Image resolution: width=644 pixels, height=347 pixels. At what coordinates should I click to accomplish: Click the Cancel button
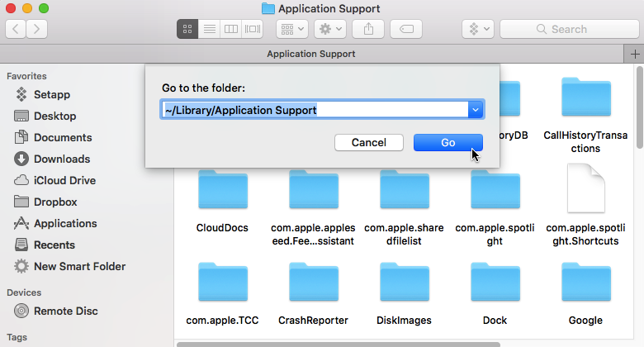pyautogui.click(x=369, y=142)
